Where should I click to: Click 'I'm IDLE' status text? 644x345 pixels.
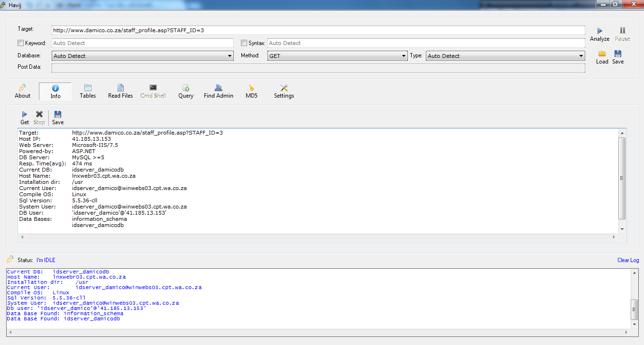point(46,260)
